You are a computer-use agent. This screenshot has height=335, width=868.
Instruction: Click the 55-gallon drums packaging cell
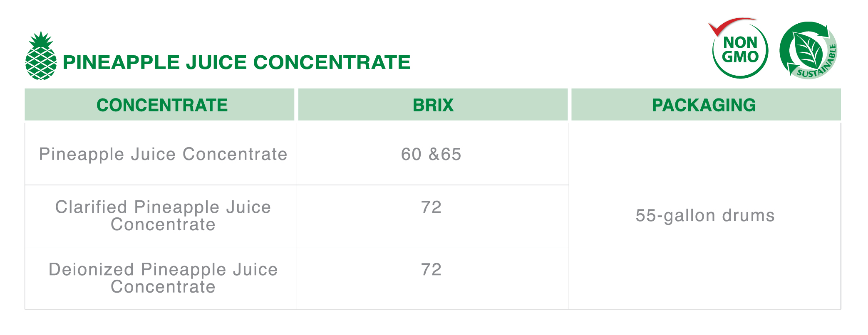(x=705, y=216)
